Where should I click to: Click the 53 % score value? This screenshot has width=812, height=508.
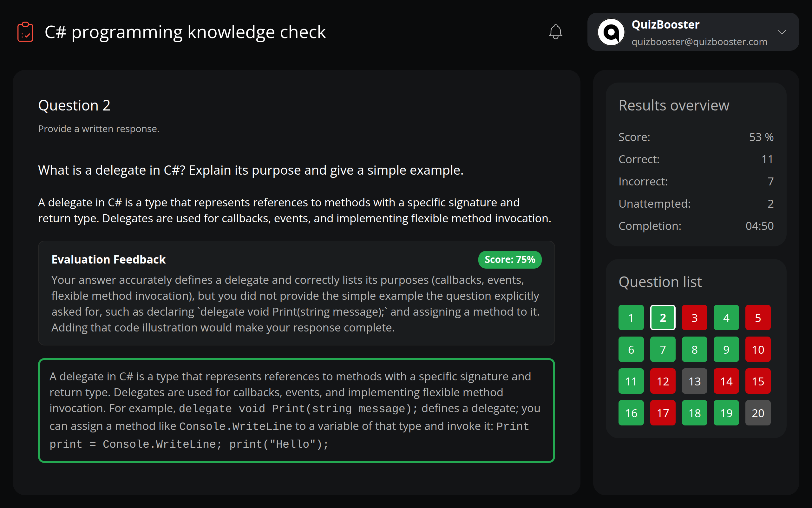point(761,137)
